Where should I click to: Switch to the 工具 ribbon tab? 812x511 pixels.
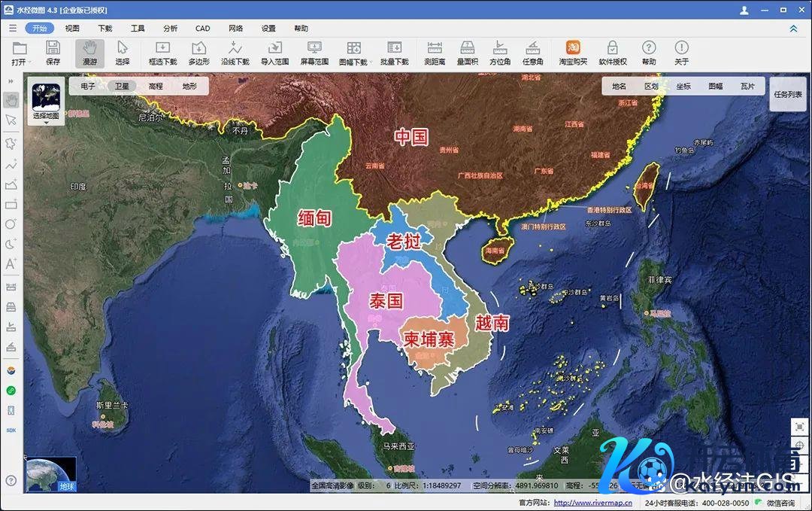(x=138, y=29)
